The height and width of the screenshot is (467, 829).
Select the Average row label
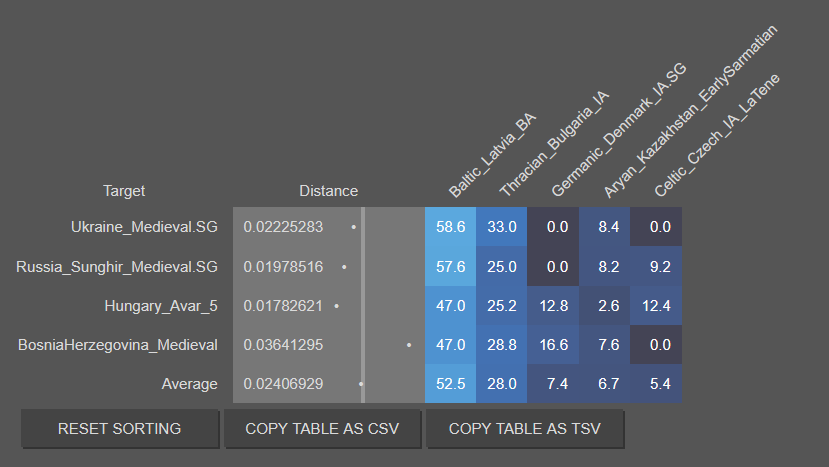[189, 384]
